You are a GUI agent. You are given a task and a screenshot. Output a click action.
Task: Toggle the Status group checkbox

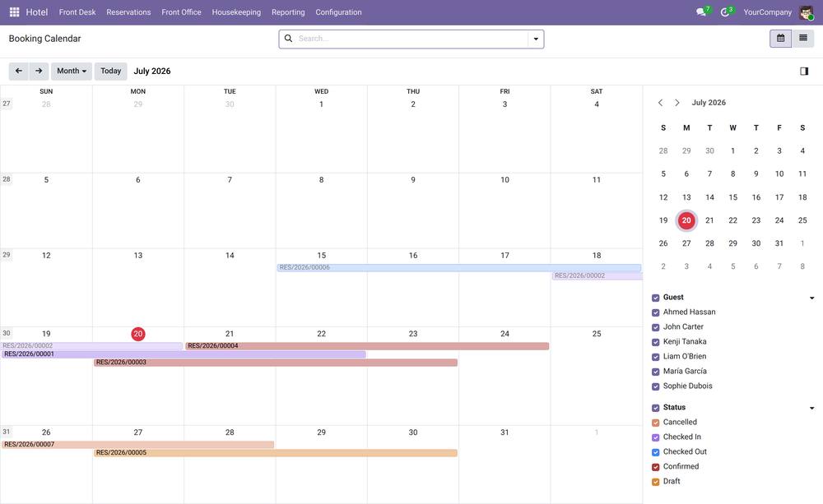(x=656, y=408)
